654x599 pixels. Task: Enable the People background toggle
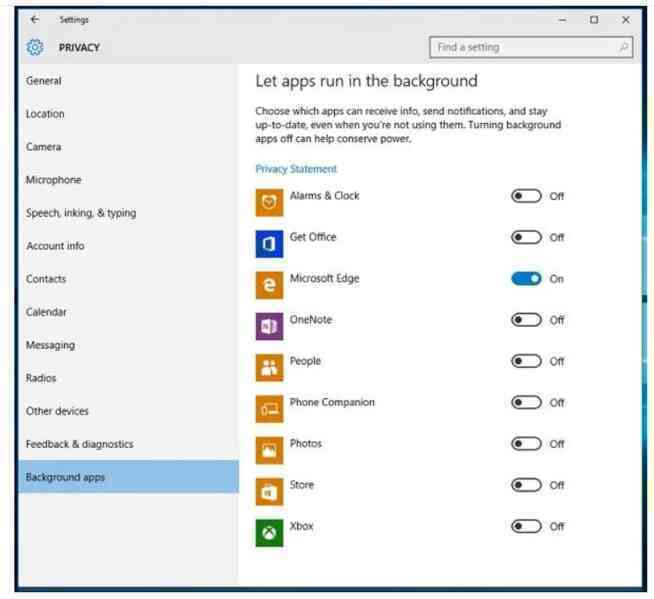(x=526, y=361)
